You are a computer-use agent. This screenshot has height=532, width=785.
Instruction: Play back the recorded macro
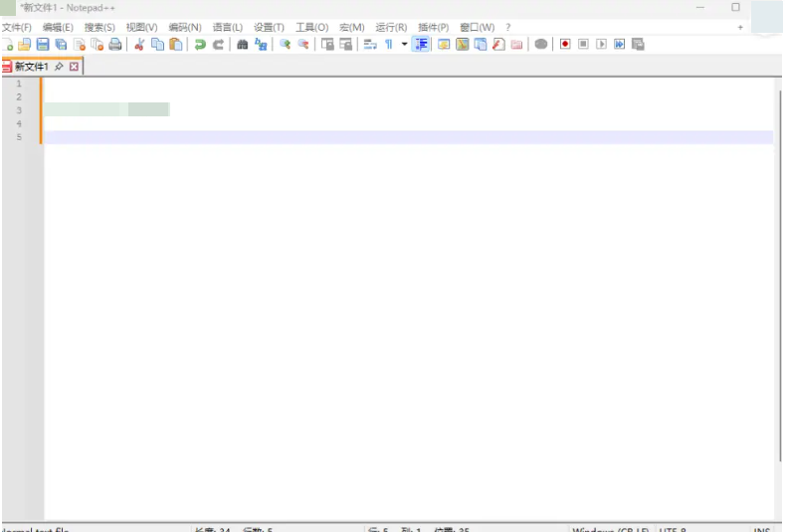[x=601, y=45]
